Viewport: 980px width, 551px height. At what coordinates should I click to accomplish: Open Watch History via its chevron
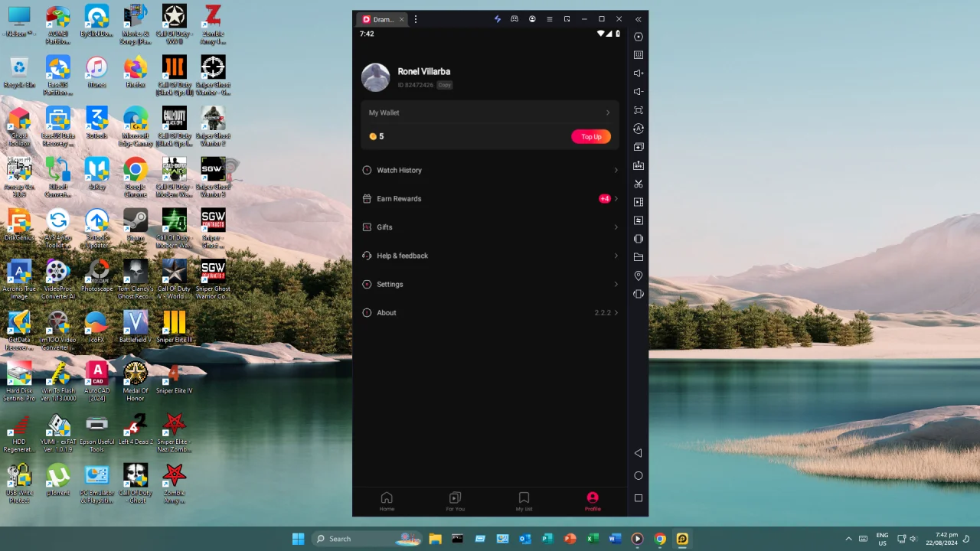[616, 170]
